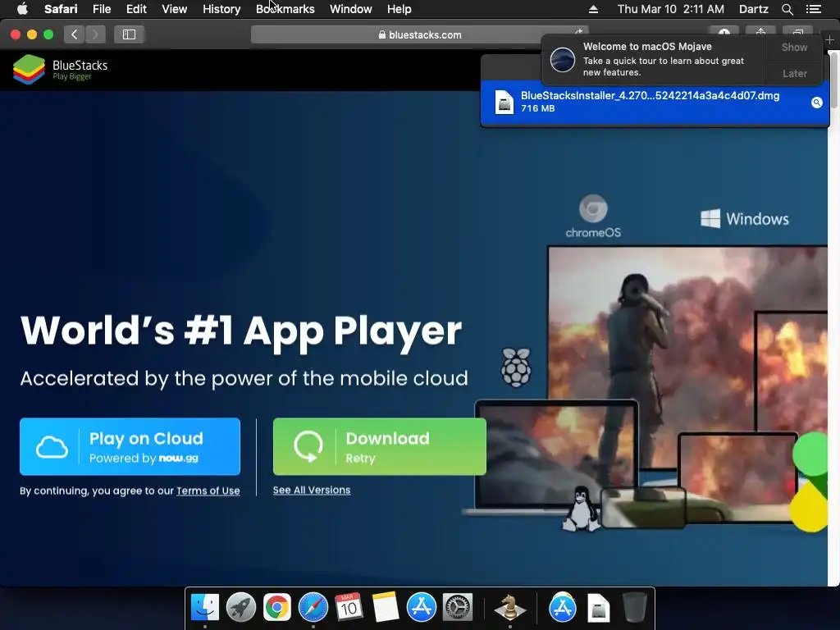Click the Windows logo

point(744,218)
